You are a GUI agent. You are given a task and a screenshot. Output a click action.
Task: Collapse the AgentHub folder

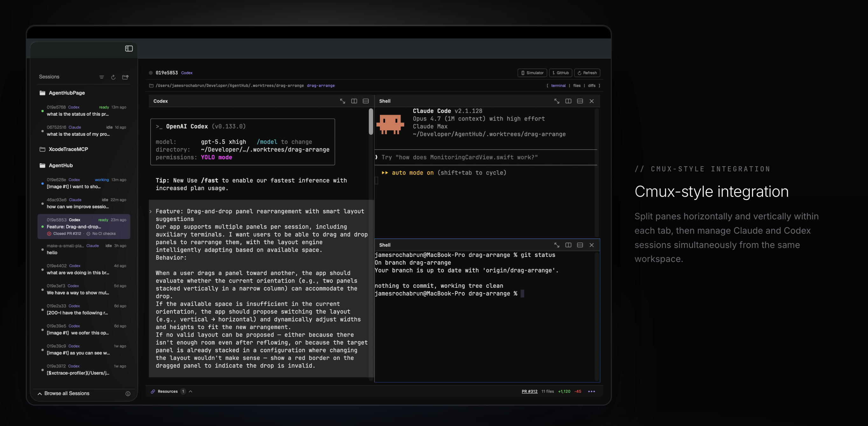(56, 165)
